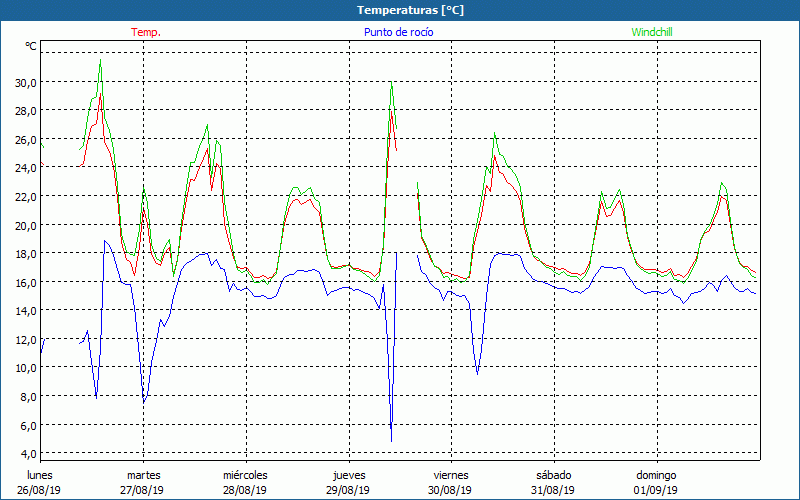The height and width of the screenshot is (500, 800).
Task: Click the 'Temperaturas [°C]' chart title
Action: pos(410,10)
